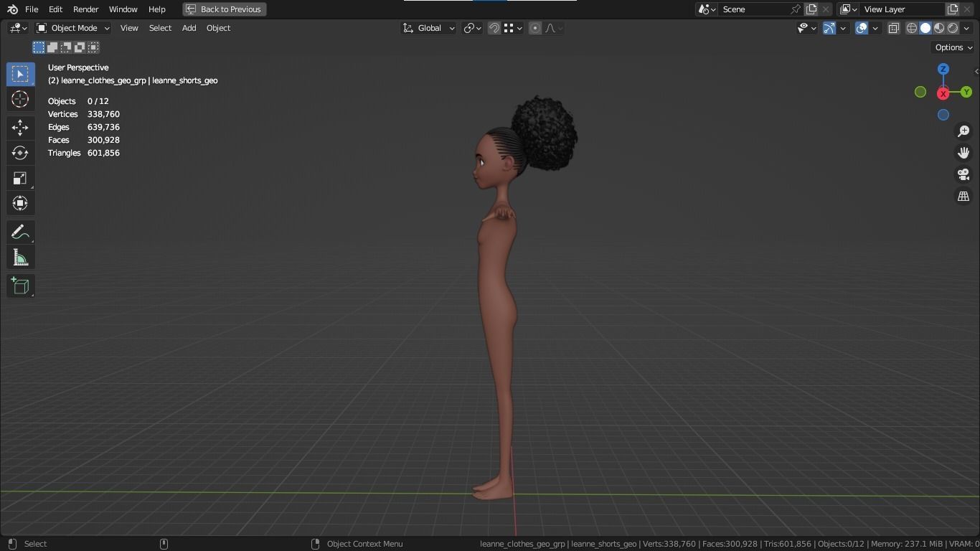Switch perspective/orthographic grid icon

click(x=963, y=196)
